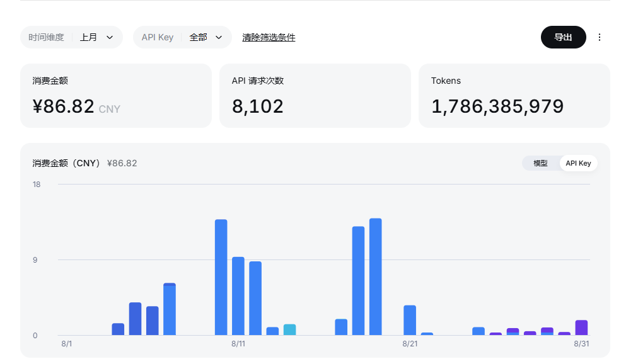
Task: Click the 8/11 date label on axis
Action: [238, 344]
